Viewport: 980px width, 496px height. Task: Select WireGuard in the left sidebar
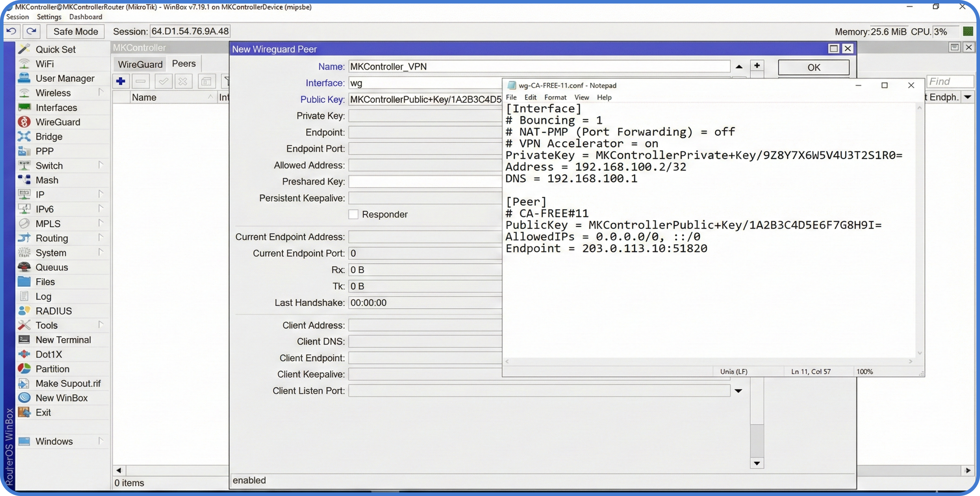[x=58, y=122]
